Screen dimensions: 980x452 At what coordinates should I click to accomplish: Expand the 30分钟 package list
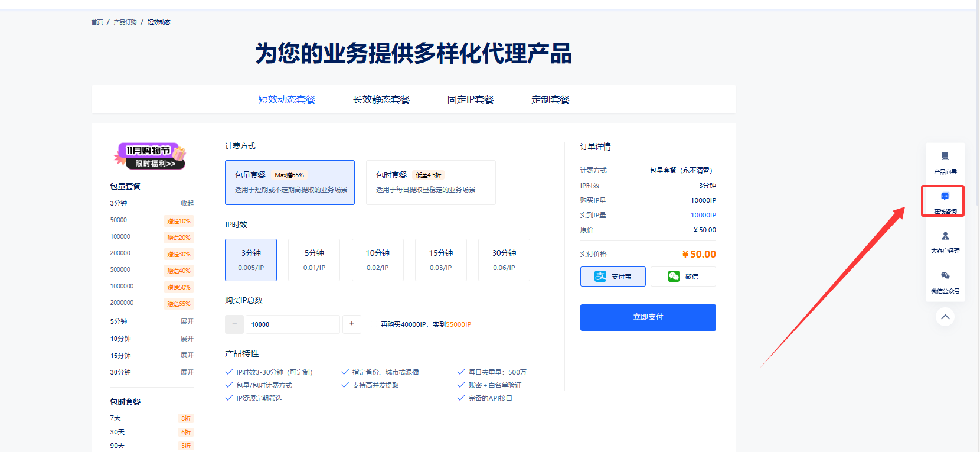[x=187, y=372]
